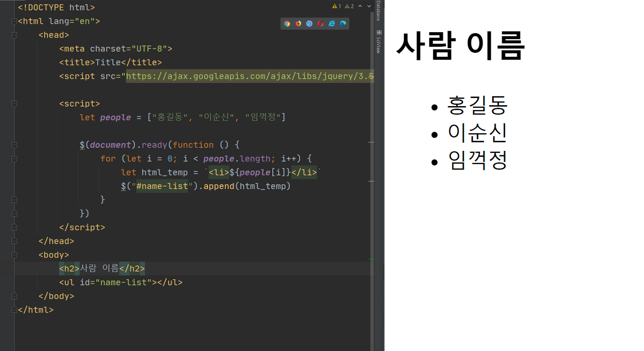
Task: Click the googleapis jQuery script URL
Action: [250, 76]
